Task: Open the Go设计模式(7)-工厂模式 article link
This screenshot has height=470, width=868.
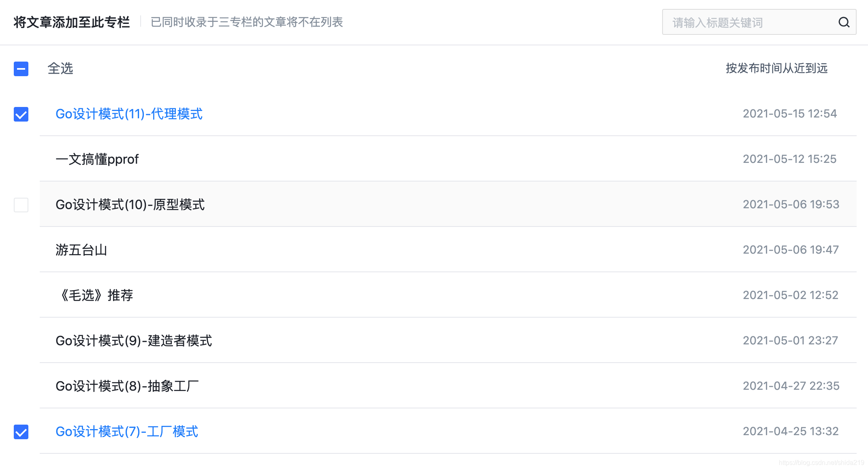Action: (x=126, y=432)
